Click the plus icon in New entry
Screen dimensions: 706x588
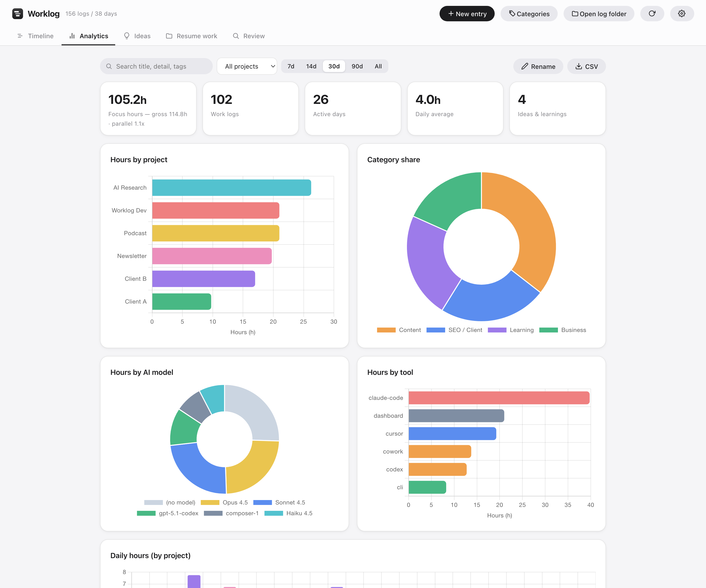[451, 14]
